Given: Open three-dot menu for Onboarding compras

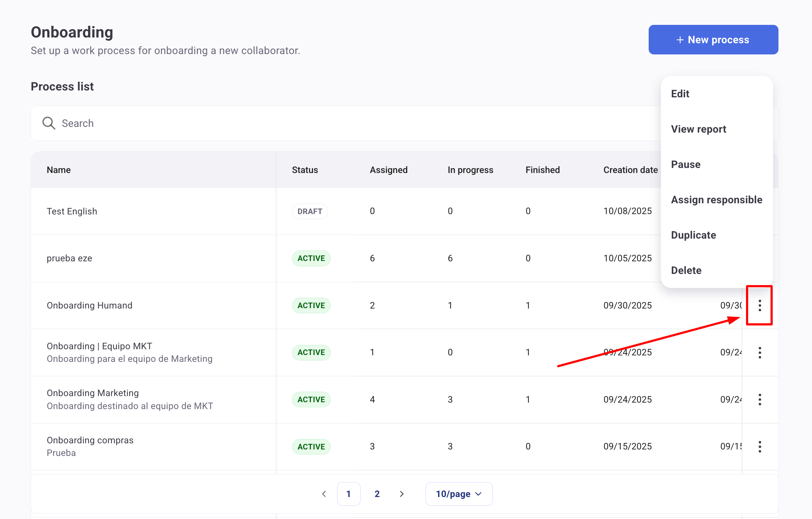Looking at the screenshot, I should pos(759,447).
